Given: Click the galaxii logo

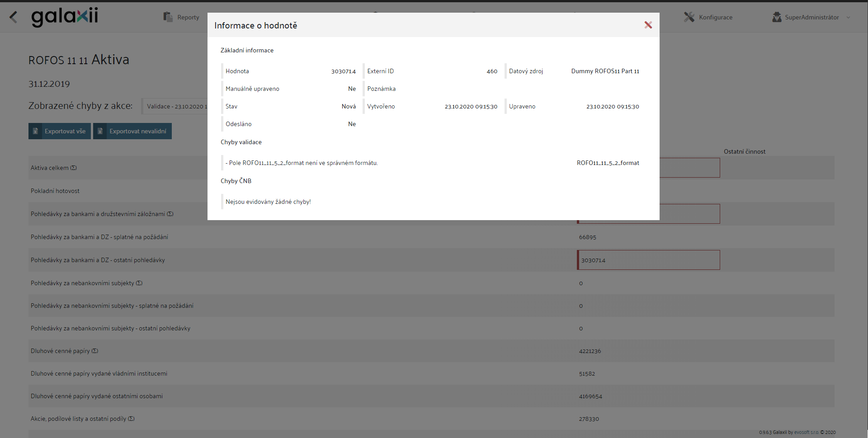Looking at the screenshot, I should 65,17.
